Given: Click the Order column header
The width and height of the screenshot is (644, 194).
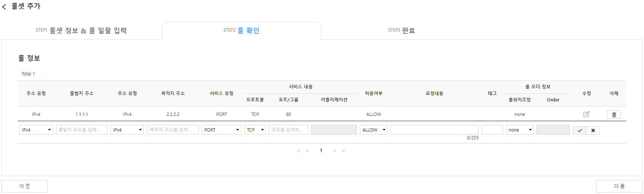Looking at the screenshot, I should click(553, 100).
